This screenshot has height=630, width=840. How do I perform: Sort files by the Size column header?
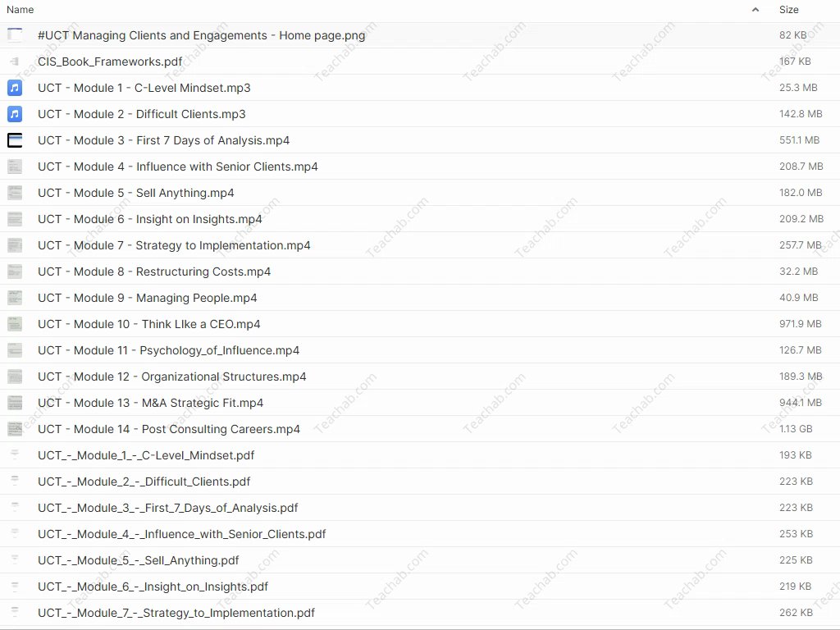[x=788, y=10]
